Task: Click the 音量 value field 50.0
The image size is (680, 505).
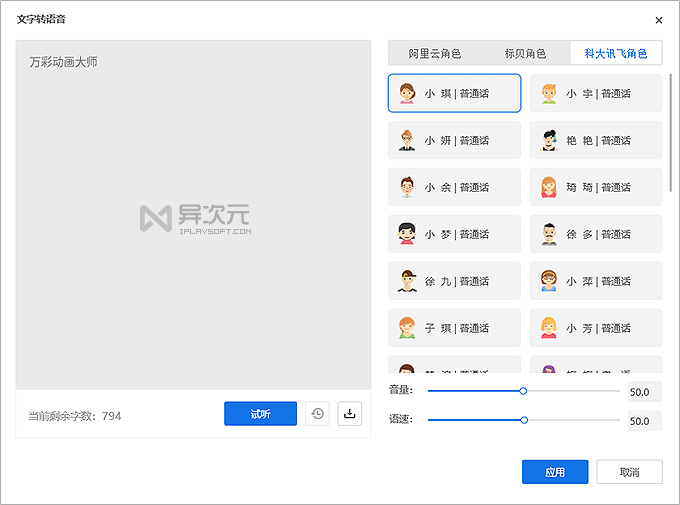Action: (x=645, y=392)
